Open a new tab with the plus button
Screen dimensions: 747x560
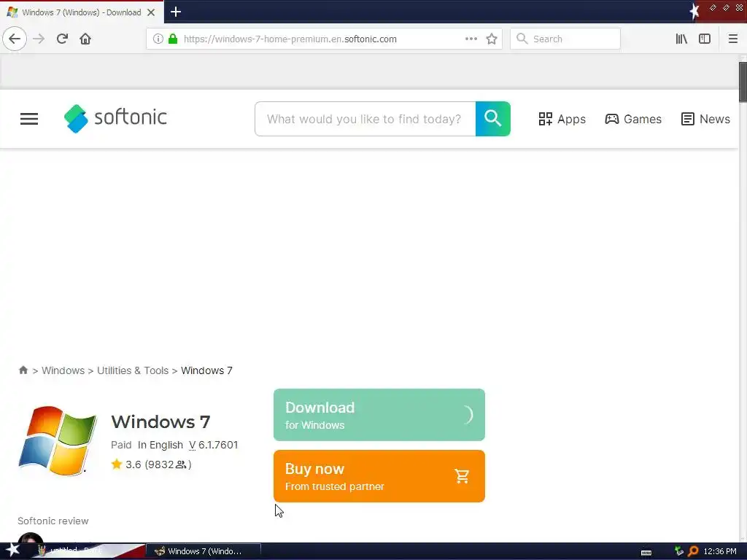tap(176, 12)
